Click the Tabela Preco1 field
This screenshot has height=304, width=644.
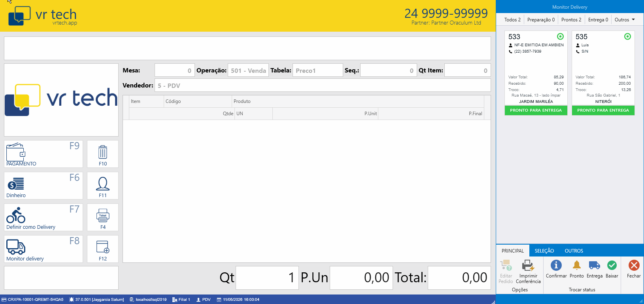point(317,70)
